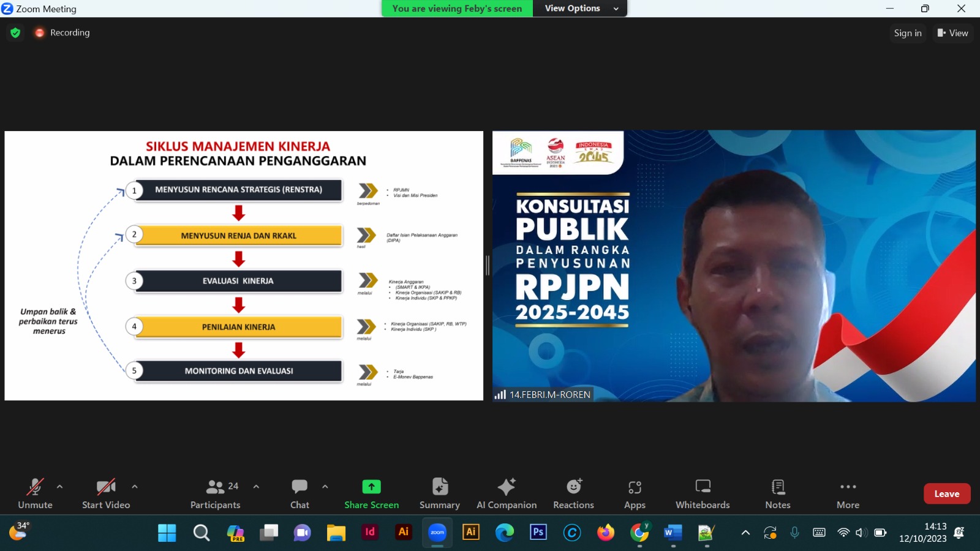Open the Apps panel

[635, 493]
